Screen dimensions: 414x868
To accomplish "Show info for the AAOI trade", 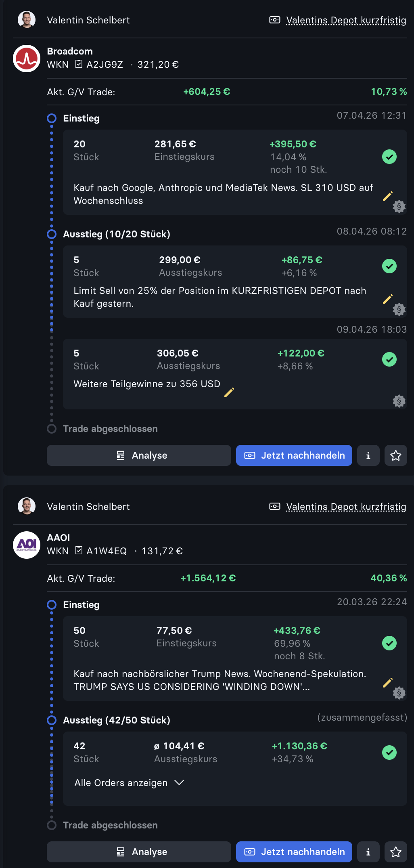I will [x=368, y=852].
